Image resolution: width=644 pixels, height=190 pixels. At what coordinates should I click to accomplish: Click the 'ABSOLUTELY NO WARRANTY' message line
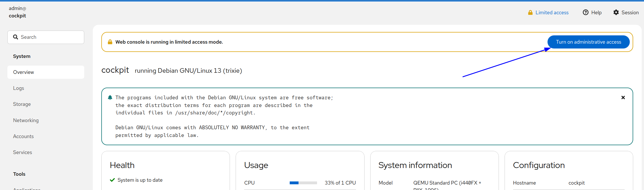point(212,128)
